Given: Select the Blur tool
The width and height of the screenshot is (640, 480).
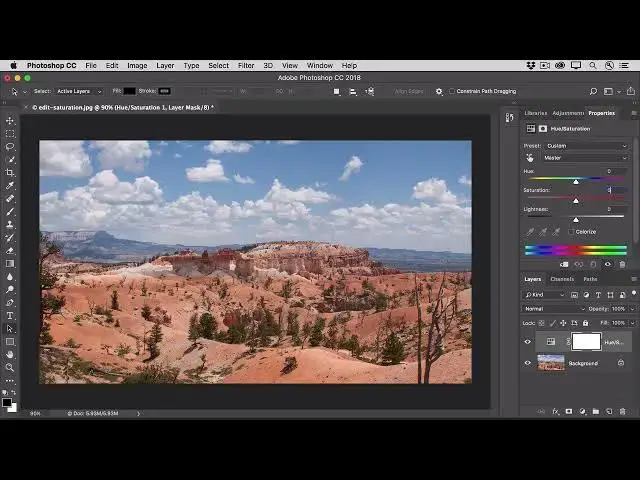Looking at the screenshot, I should pyautogui.click(x=10, y=277).
